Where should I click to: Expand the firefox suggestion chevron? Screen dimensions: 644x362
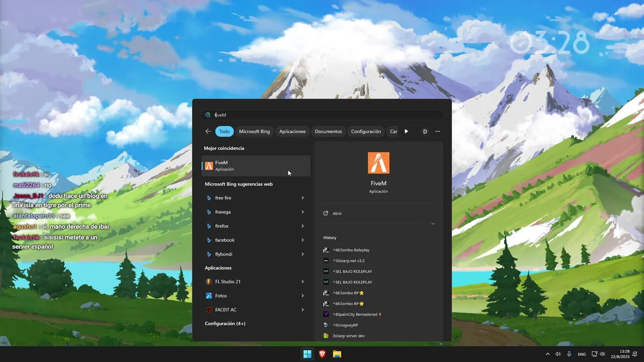point(302,226)
